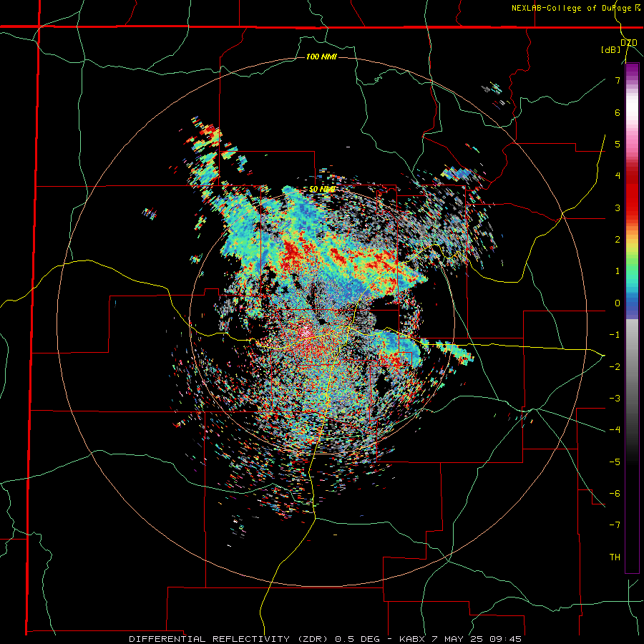Screen dimensions: 644x644
Task: Click the -4 dB tick on color scale
Action: [x=615, y=430]
